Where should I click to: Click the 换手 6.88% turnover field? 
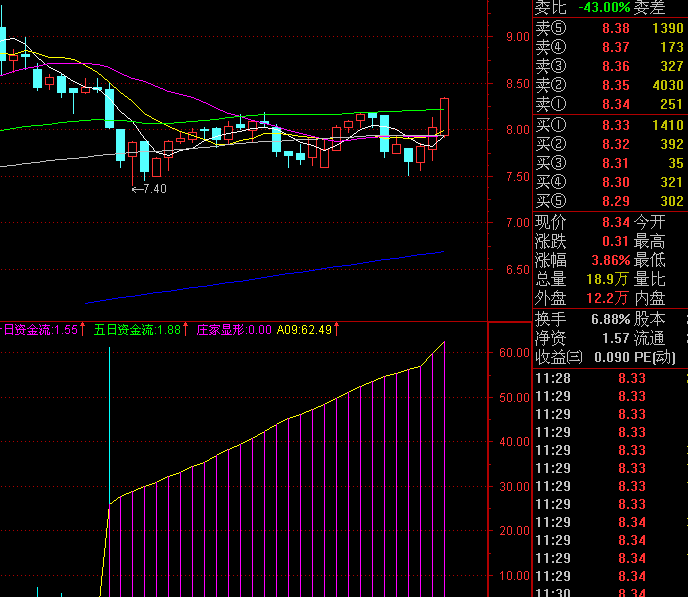coord(582,319)
